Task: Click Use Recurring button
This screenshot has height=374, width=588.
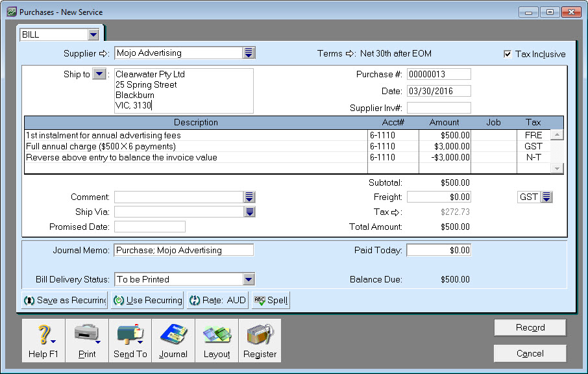Action: point(147,301)
